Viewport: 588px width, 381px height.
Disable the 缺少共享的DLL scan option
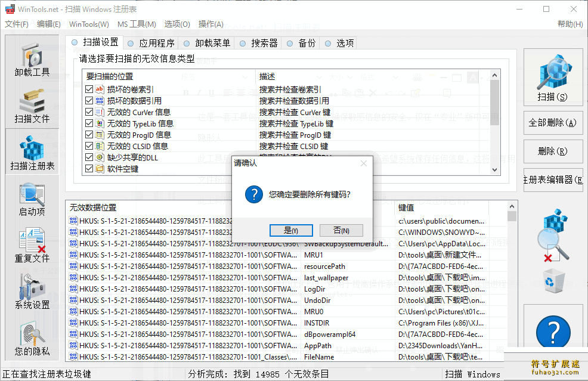pyautogui.click(x=88, y=157)
